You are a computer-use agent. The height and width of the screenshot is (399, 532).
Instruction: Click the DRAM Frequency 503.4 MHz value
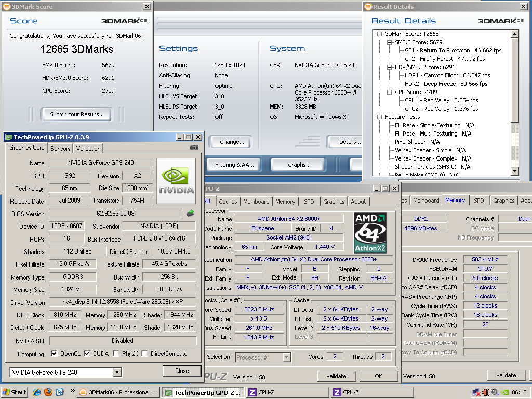pyautogui.click(x=485, y=260)
